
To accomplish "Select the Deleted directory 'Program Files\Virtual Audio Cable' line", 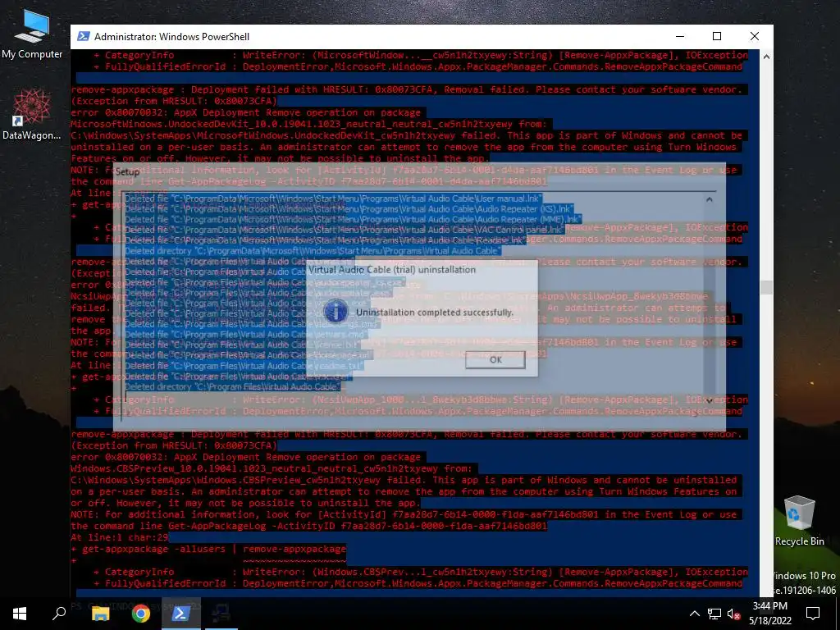I will [x=232, y=387].
